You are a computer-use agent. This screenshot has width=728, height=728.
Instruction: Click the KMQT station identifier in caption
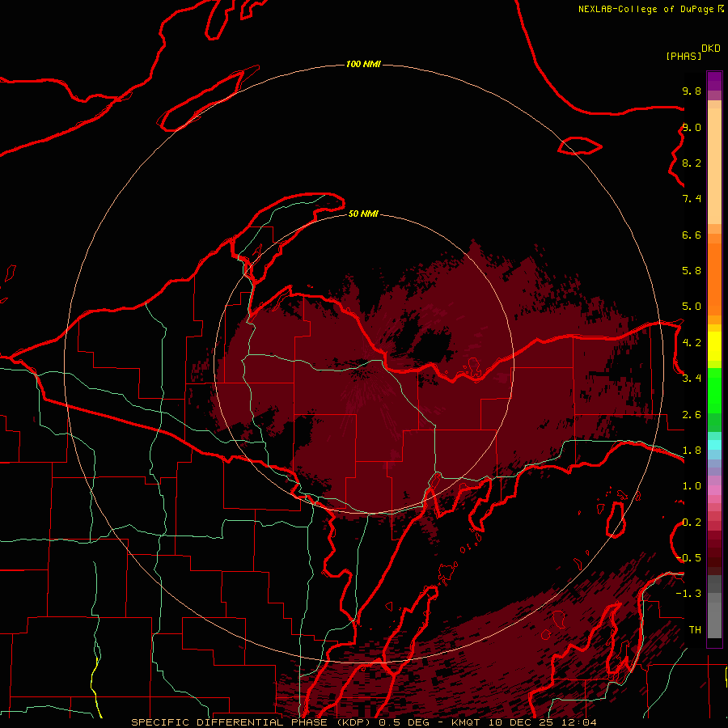465,722
